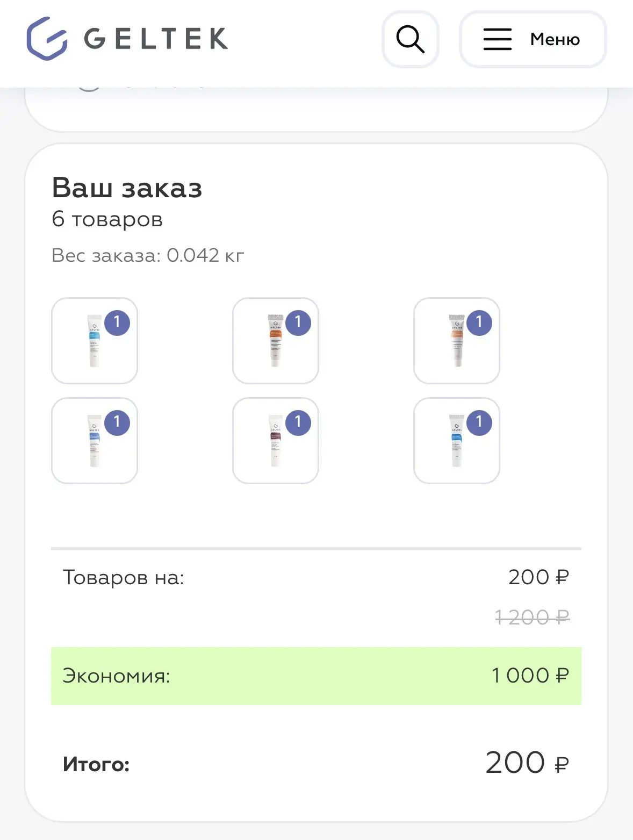Select the peach label tube thumbnail
This screenshot has height=840, width=633.
point(457,341)
